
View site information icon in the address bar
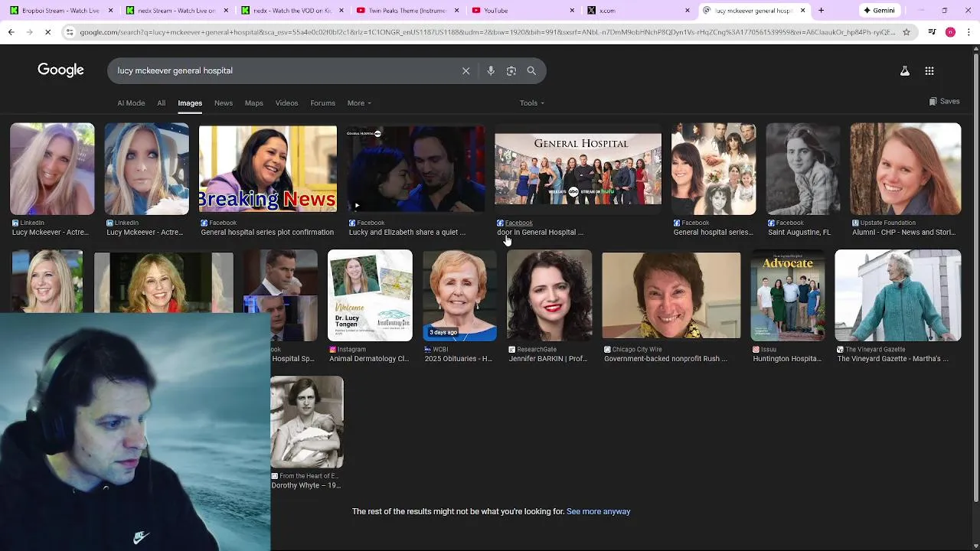pyautogui.click(x=70, y=32)
